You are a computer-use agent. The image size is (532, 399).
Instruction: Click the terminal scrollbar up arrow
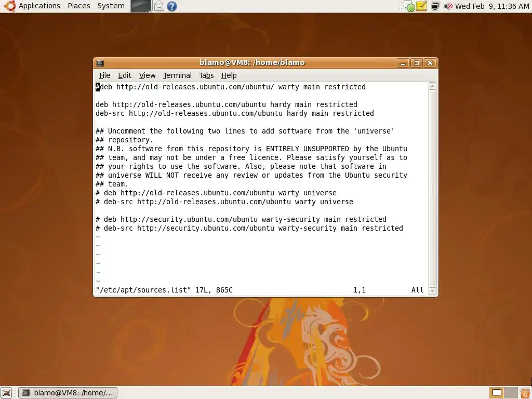pyautogui.click(x=432, y=86)
